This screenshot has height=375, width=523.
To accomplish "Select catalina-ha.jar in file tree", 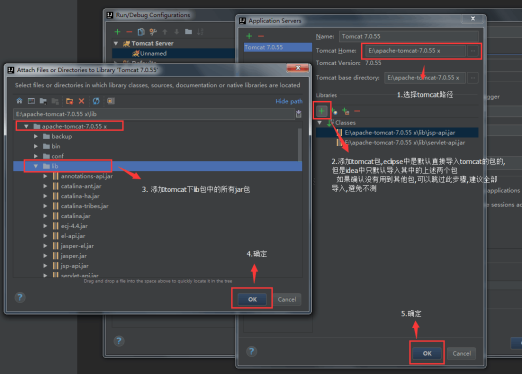I will click(x=80, y=196).
